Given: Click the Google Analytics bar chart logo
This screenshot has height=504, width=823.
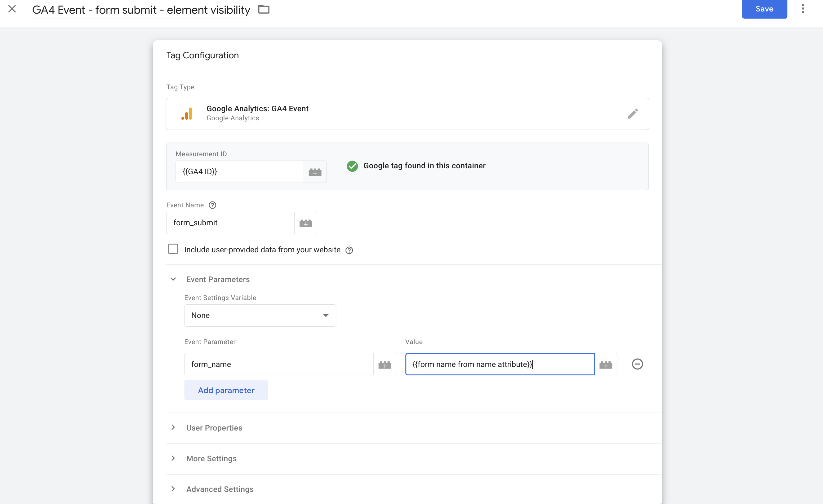Looking at the screenshot, I should tap(187, 113).
